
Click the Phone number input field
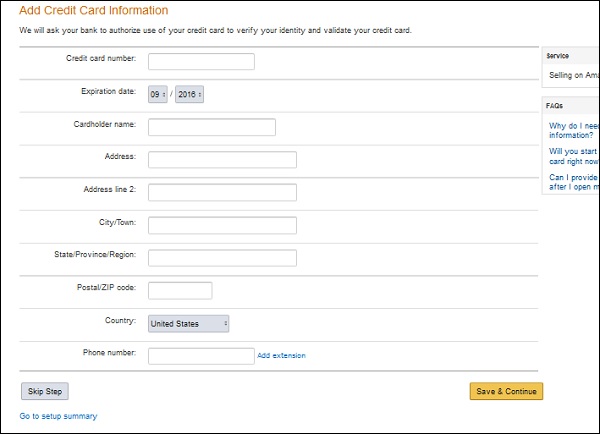coord(201,356)
